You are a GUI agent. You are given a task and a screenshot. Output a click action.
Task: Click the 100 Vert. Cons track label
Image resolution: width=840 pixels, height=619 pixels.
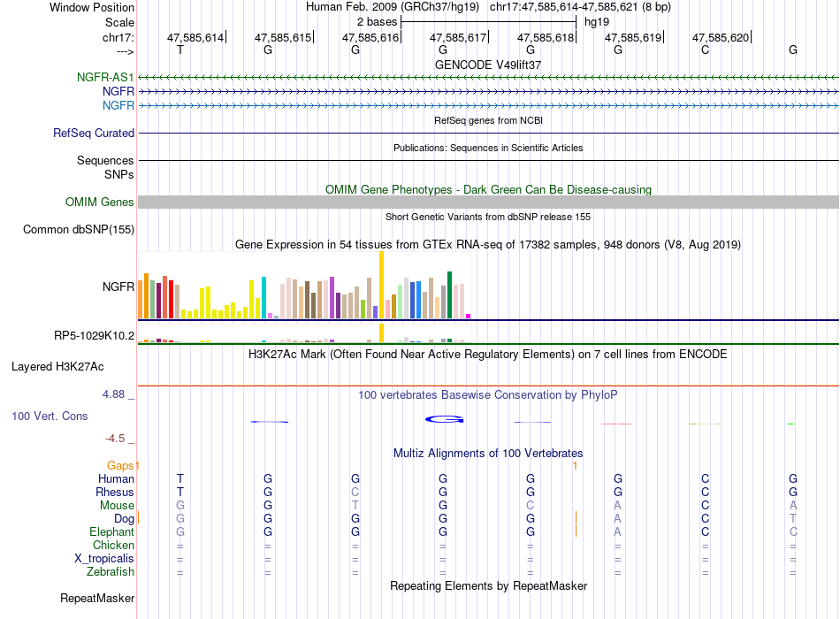point(50,416)
